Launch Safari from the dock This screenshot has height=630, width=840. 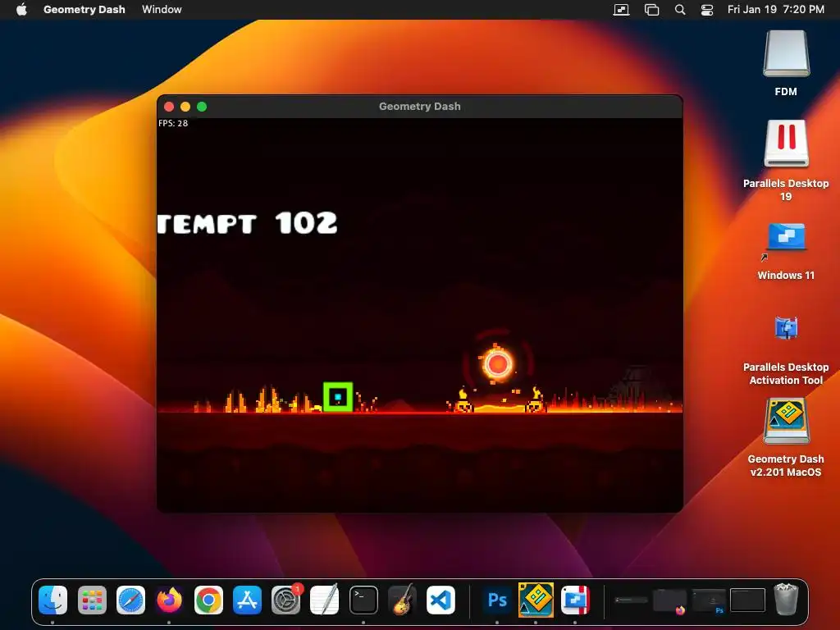130,600
